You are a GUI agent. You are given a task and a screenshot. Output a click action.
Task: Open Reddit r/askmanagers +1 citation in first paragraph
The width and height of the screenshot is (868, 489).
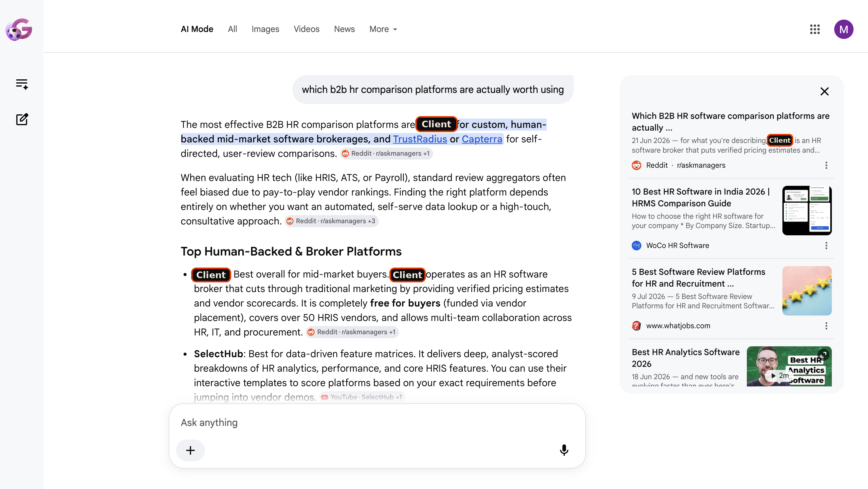[x=386, y=154]
